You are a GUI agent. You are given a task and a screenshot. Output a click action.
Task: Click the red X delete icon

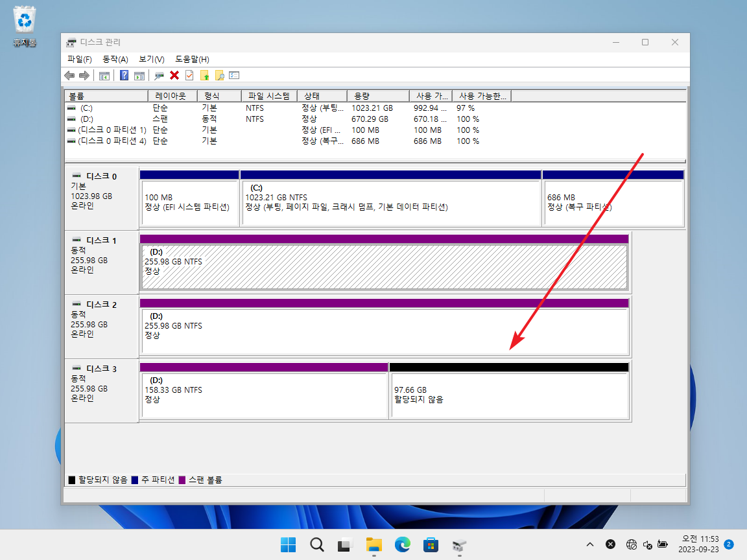pyautogui.click(x=174, y=75)
